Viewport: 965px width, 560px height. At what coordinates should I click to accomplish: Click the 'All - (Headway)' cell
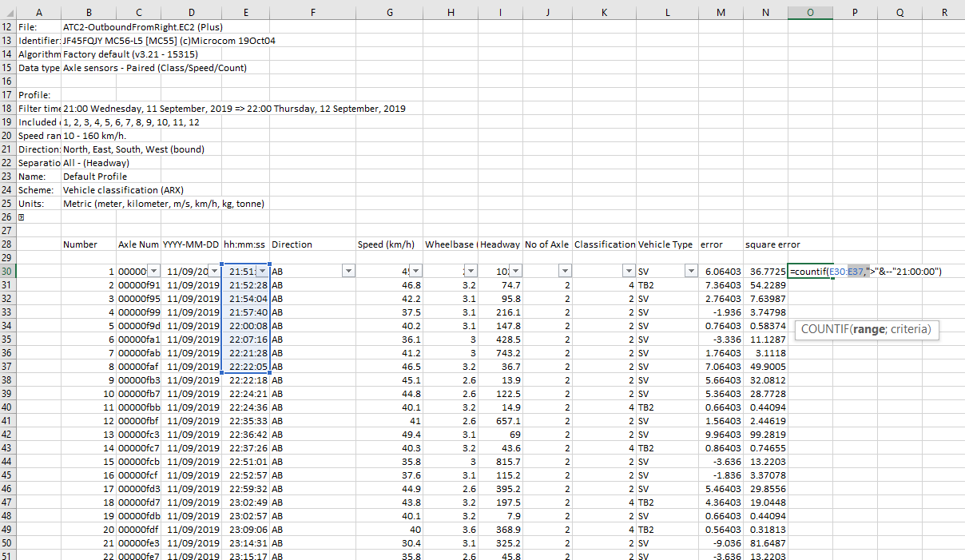tap(96, 163)
